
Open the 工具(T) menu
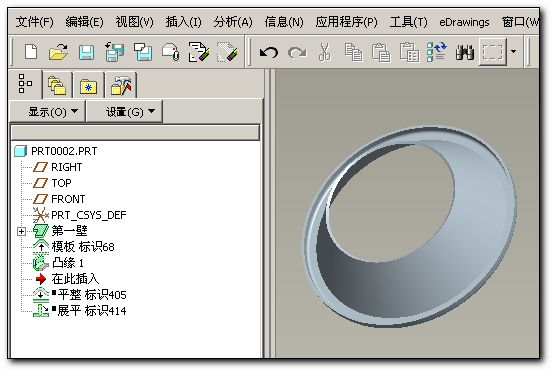(x=408, y=22)
